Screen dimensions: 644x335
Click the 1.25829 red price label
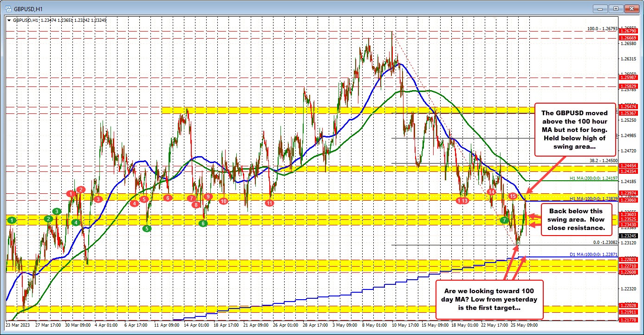point(628,86)
